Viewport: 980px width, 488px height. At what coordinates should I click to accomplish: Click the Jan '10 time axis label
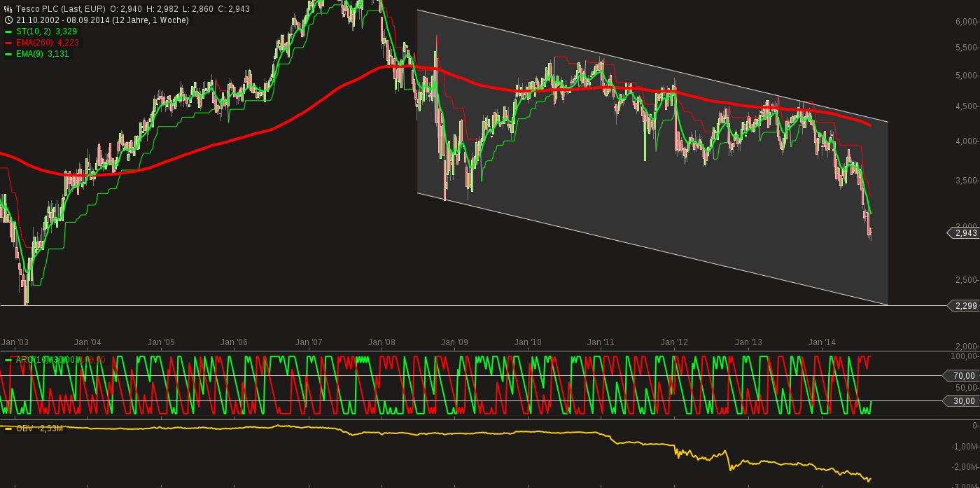click(528, 342)
